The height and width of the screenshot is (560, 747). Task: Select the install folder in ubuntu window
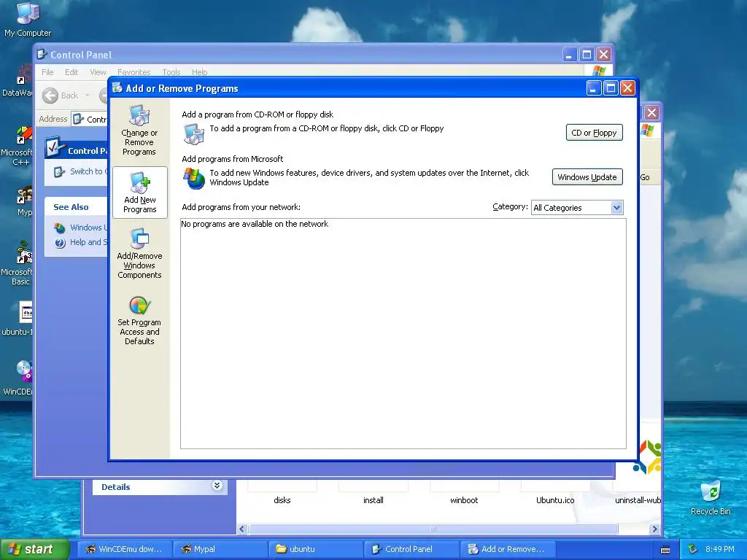coord(373,500)
